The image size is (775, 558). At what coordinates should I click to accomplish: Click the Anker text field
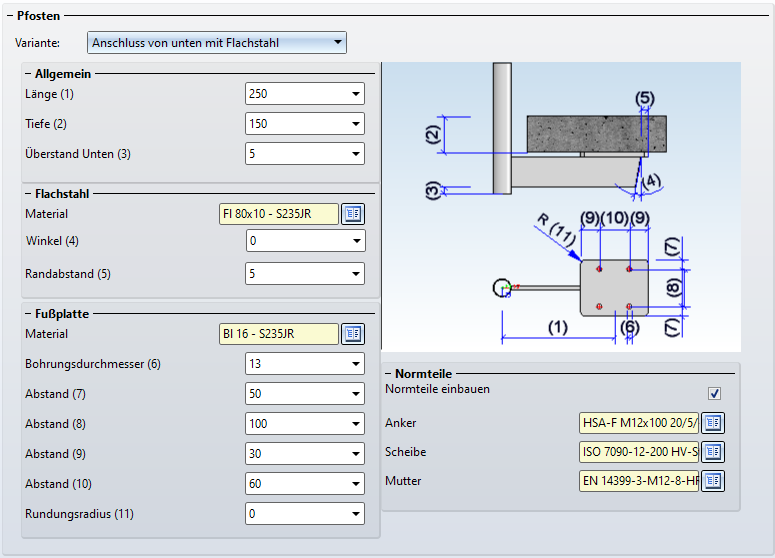click(x=638, y=423)
